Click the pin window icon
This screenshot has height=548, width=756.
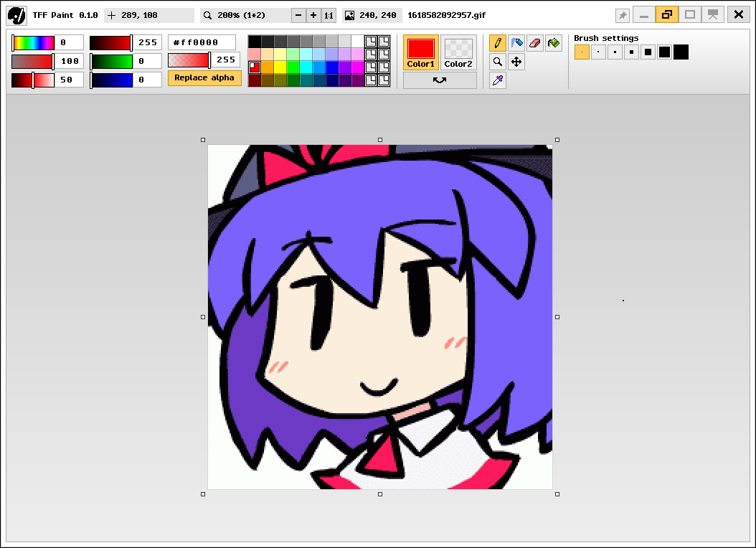[x=623, y=16]
